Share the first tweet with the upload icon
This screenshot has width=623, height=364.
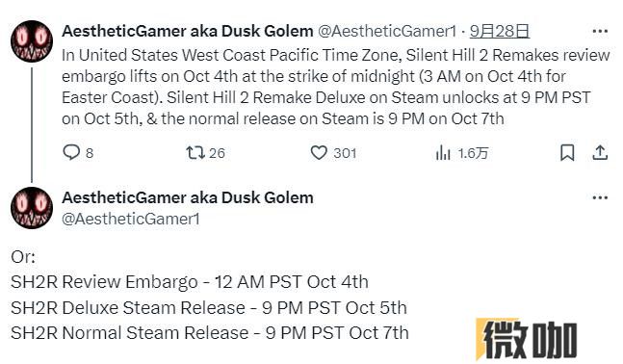[600, 152]
